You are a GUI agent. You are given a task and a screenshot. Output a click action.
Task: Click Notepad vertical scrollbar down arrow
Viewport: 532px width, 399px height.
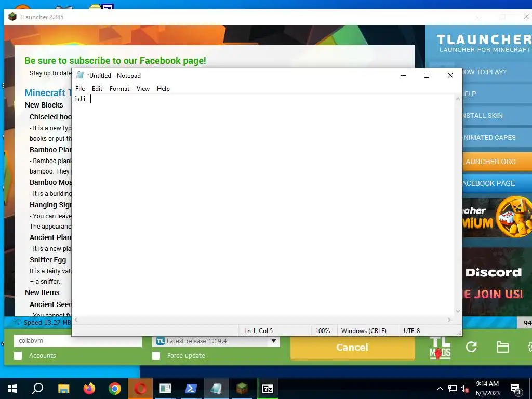(458, 311)
